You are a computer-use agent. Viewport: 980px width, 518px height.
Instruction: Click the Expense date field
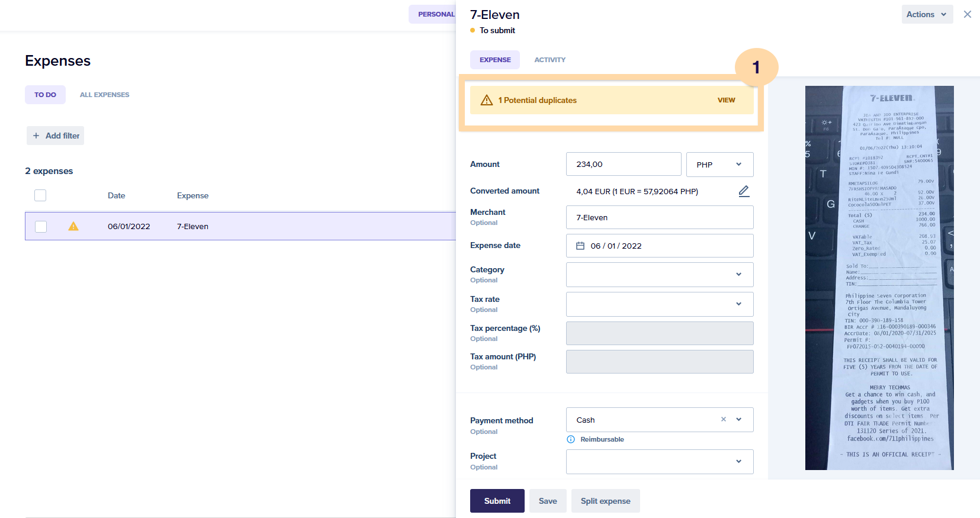660,246
